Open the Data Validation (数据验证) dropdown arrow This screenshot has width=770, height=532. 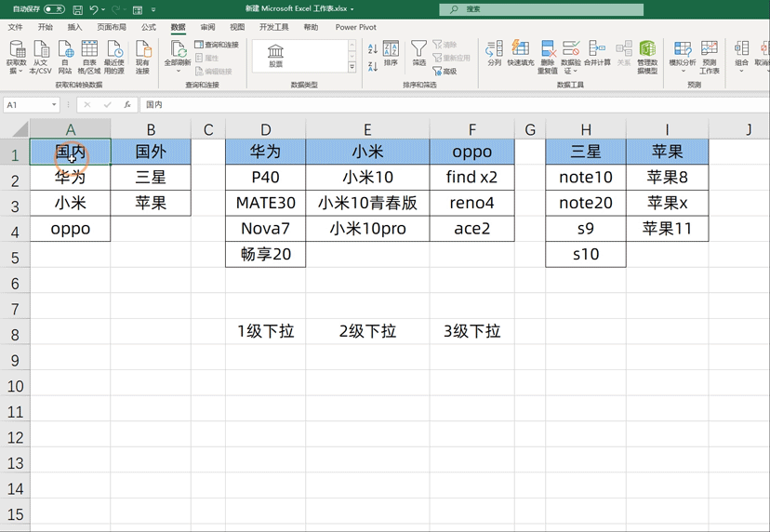click(575, 72)
